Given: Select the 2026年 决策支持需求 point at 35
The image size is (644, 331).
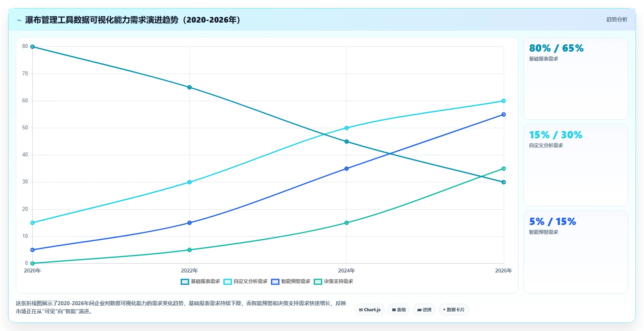Looking at the screenshot, I should coord(504,169).
